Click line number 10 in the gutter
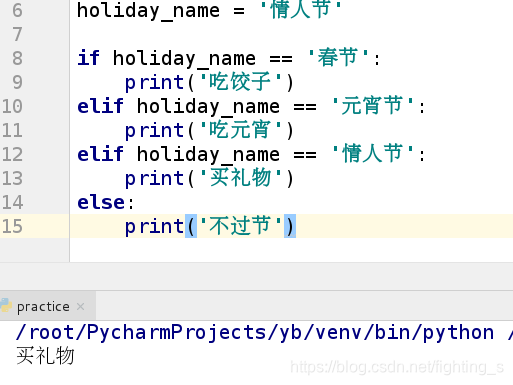This screenshot has width=513, height=385. [x=12, y=106]
